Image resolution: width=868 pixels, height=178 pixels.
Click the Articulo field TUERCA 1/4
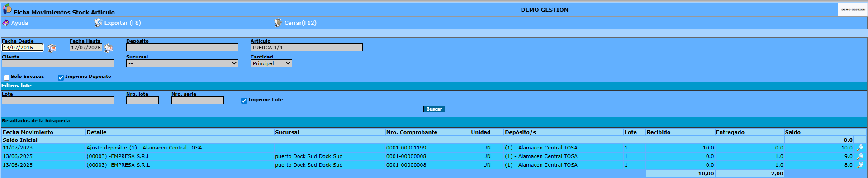coord(307,48)
